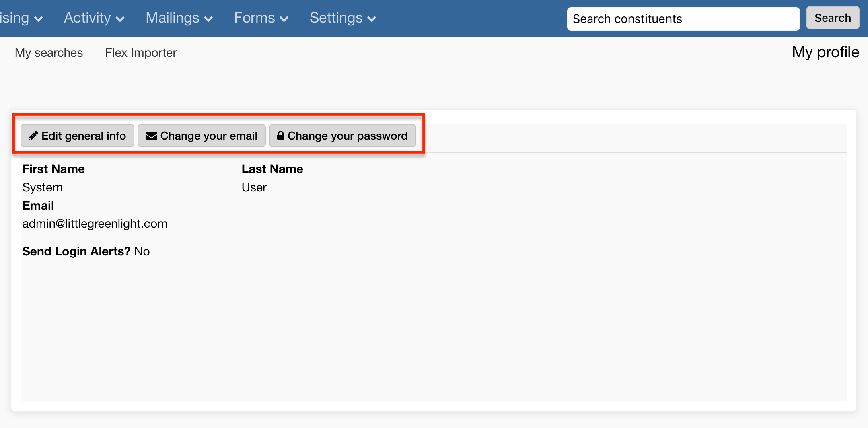The height and width of the screenshot is (428, 868).
Task: Go to My searches
Action: 49,53
